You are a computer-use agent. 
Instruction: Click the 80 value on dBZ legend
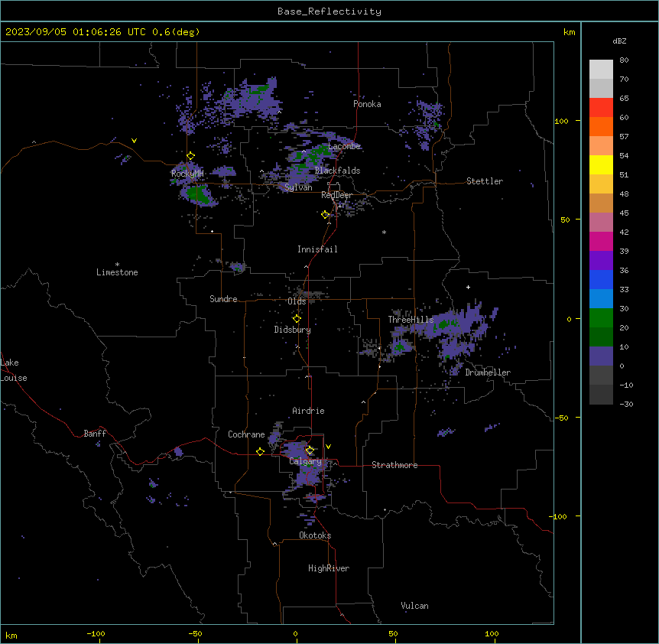coord(624,60)
